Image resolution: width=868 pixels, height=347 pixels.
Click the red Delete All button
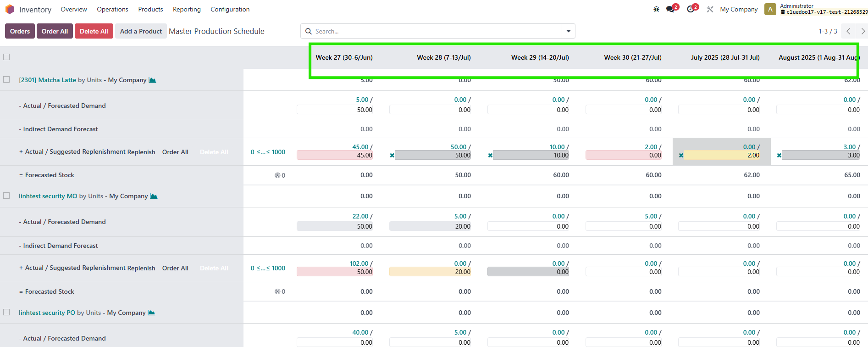point(94,31)
